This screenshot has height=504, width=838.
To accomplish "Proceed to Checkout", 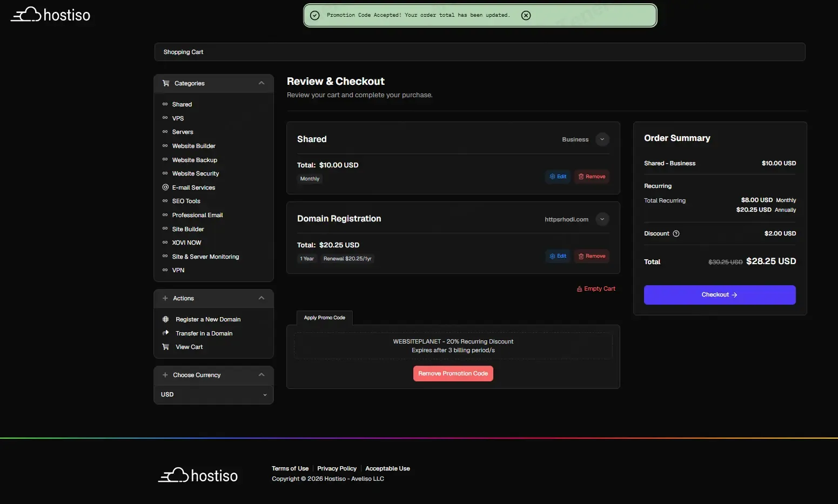I will pyautogui.click(x=720, y=295).
